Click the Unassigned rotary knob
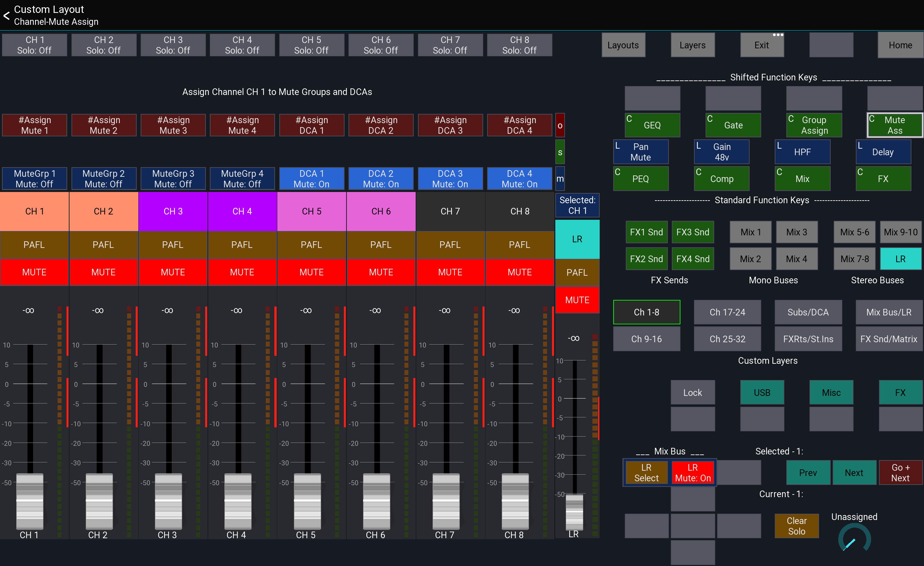Image resolution: width=924 pixels, height=566 pixels. 854,538
